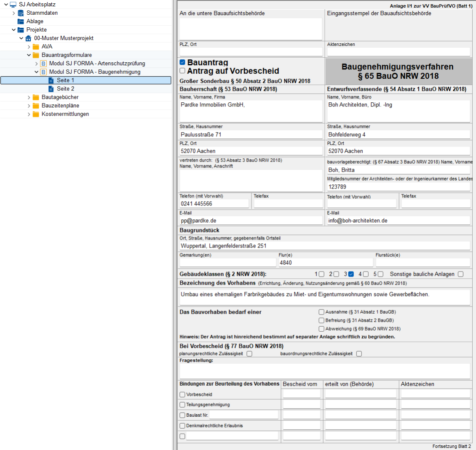Check the Befreiung (§ 31 Absatz 2 BauGB) box
This screenshot has height=450, width=476.
[321, 320]
